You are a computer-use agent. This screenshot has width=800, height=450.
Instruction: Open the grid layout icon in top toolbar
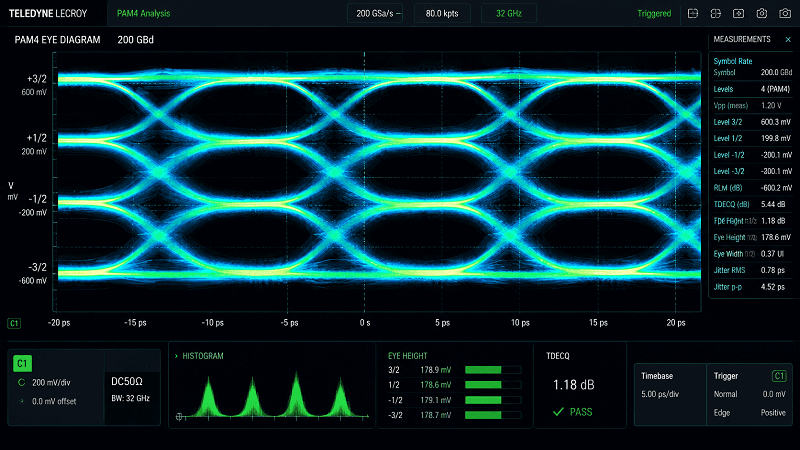tap(716, 14)
